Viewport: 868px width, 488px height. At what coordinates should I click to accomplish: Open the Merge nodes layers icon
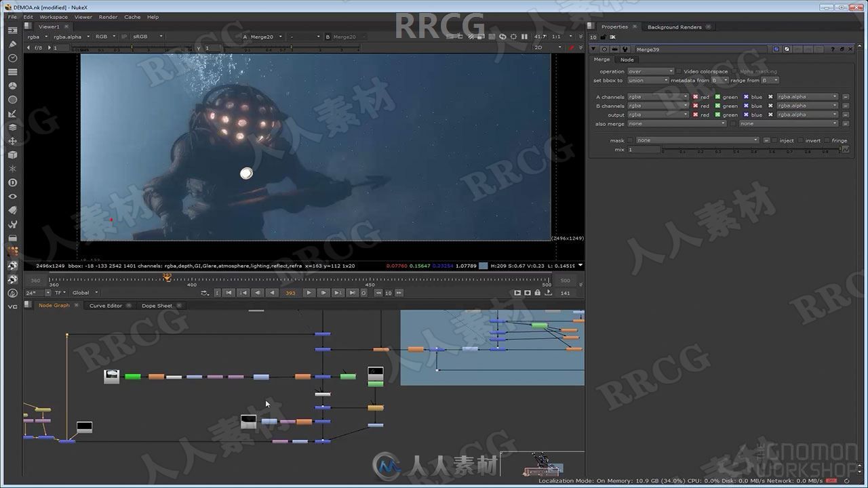(12, 127)
